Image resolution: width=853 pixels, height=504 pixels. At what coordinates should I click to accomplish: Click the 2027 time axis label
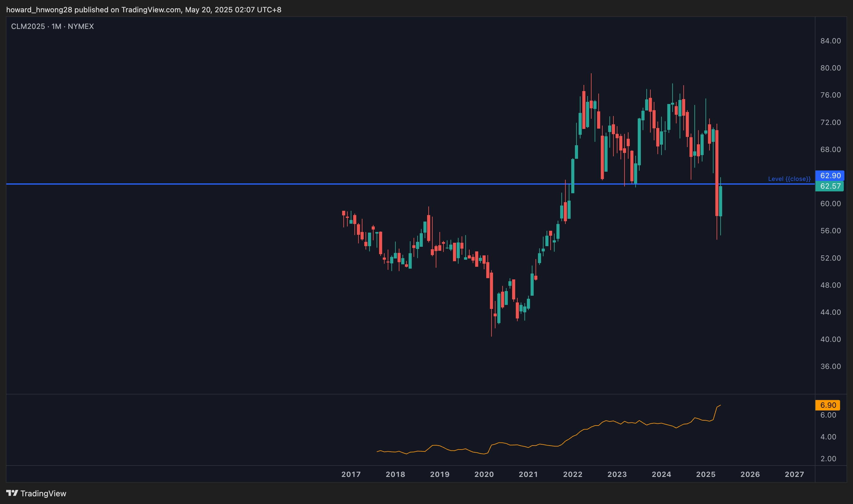(794, 474)
